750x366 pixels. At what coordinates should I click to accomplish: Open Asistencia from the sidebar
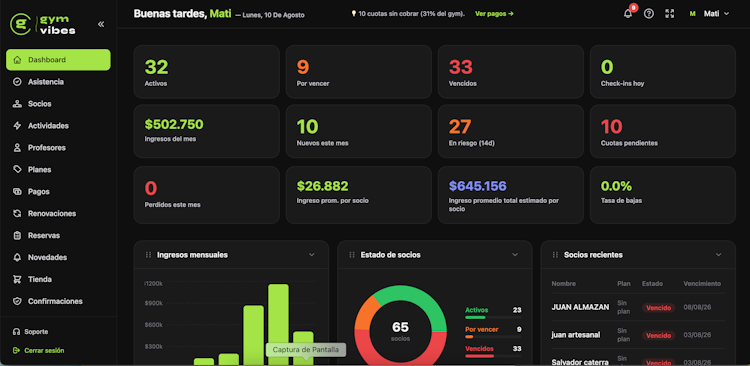click(x=58, y=82)
